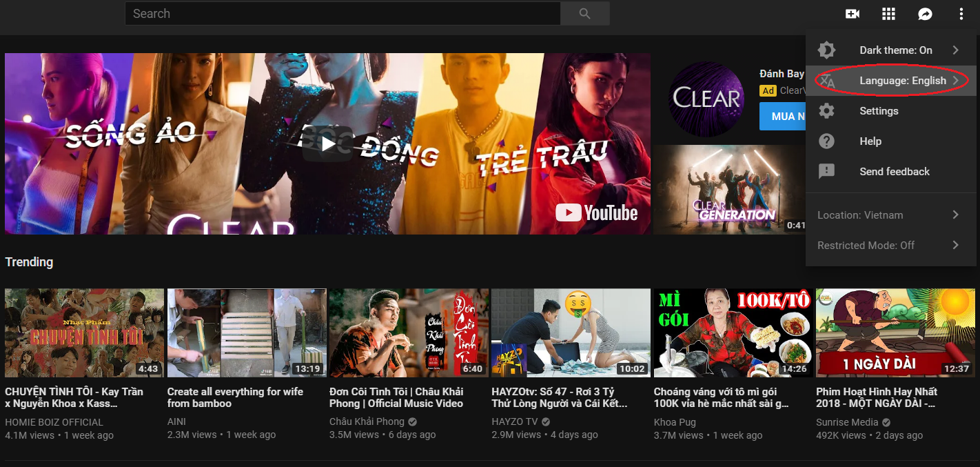Viewport: 980px width, 467px height.
Task: Expand Language: English submenu arrow
Action: 956,81
